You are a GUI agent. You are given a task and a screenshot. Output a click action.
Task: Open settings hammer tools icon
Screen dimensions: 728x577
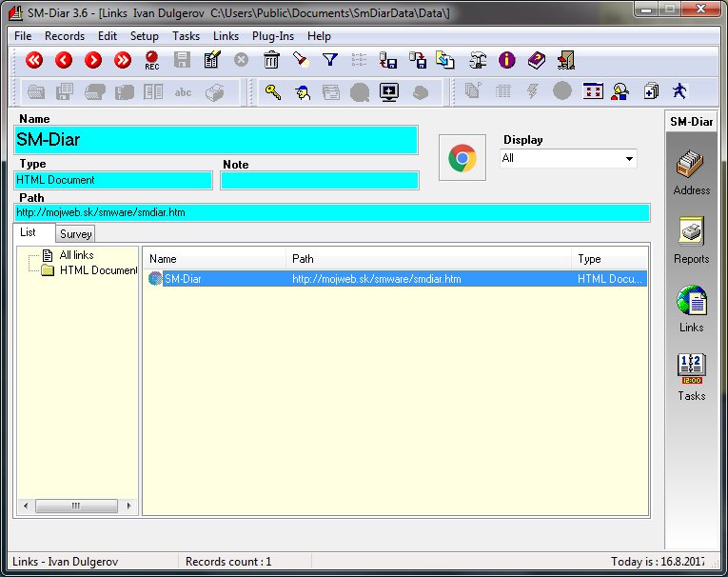[x=478, y=60]
